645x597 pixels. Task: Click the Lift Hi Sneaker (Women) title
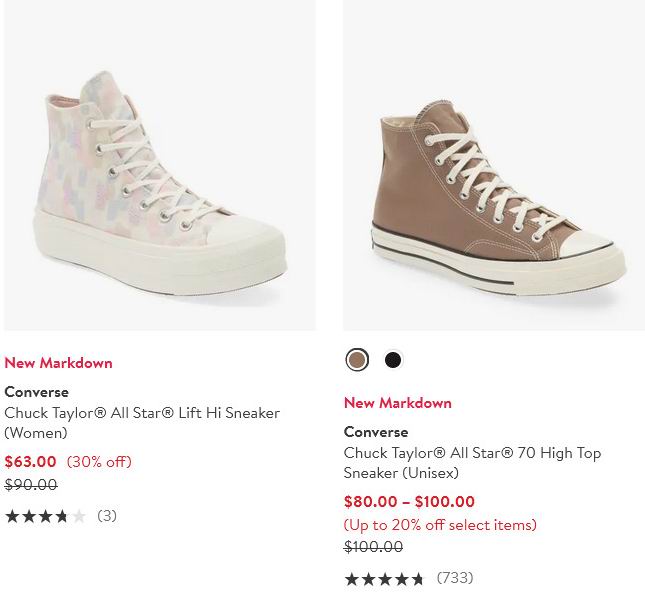coord(142,423)
